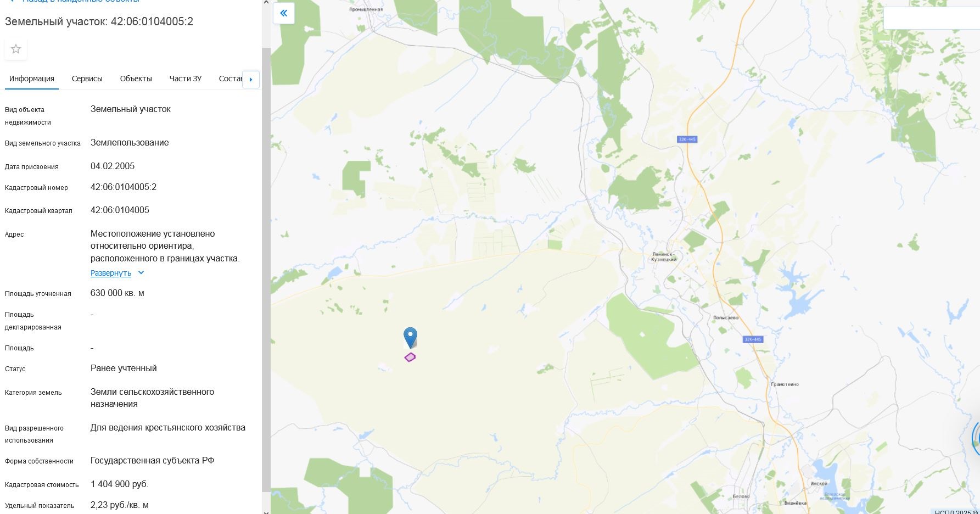Expand full address via Развернуть link
The width and height of the screenshot is (980, 514).
[x=111, y=273]
